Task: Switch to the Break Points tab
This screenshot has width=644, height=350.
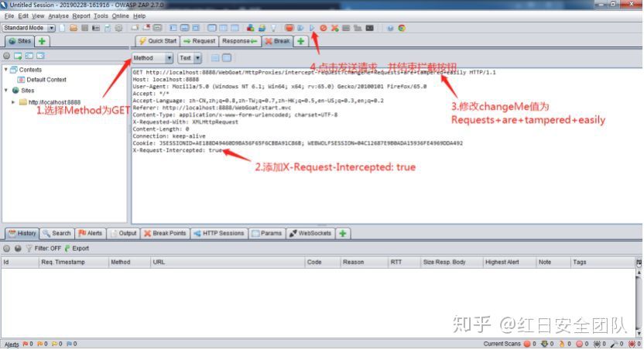Action: click(x=165, y=233)
